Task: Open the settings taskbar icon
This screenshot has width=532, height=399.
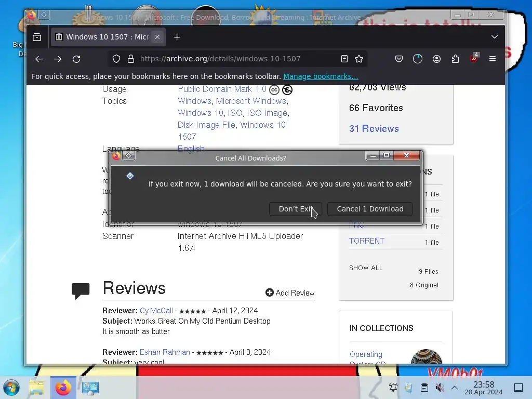Action: (x=90, y=388)
